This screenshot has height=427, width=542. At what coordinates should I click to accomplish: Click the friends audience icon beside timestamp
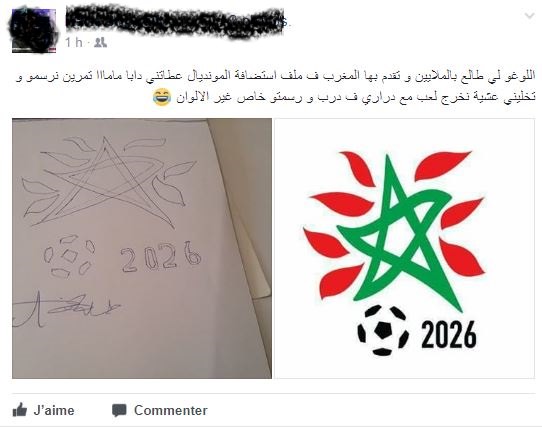tap(101, 43)
